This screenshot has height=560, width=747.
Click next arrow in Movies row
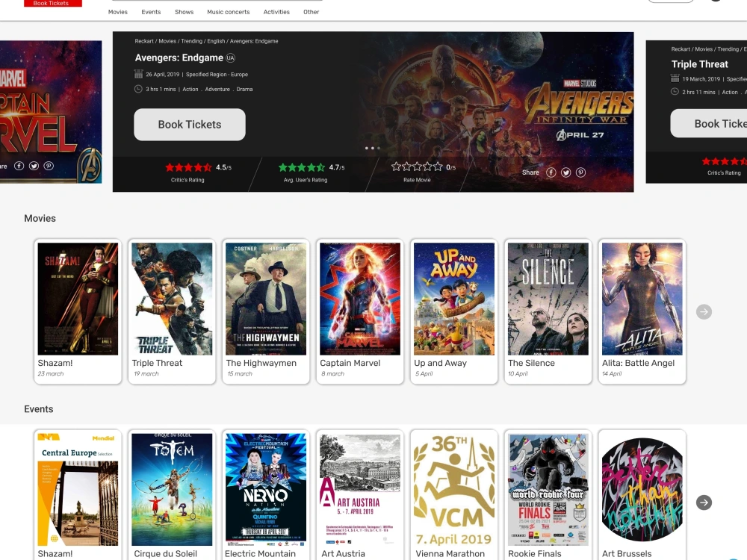click(704, 312)
